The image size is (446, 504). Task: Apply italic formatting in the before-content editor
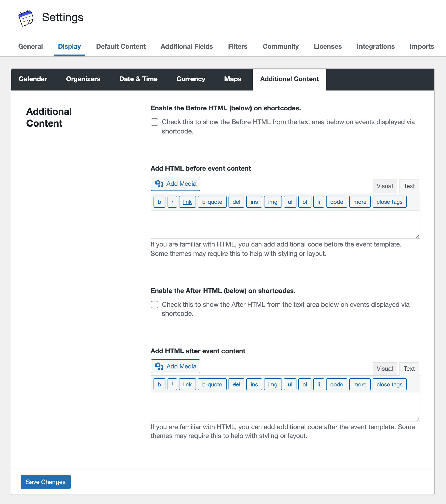coord(172,202)
